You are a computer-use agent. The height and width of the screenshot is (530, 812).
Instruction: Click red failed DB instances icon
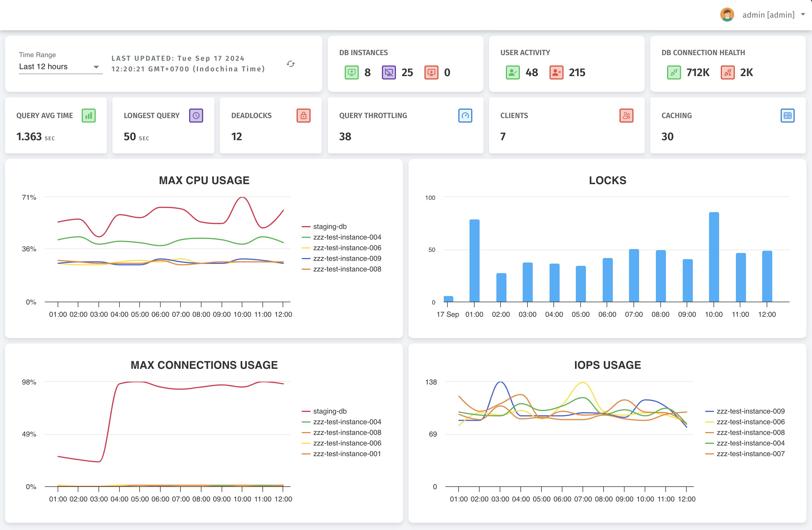tap(431, 72)
